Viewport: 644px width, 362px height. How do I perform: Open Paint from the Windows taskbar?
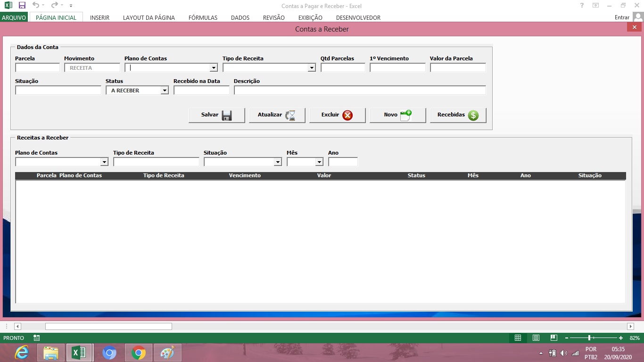[x=167, y=353]
